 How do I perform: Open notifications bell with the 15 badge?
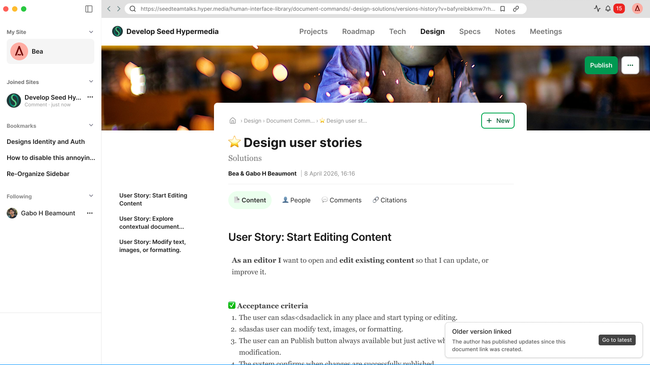[x=608, y=9]
